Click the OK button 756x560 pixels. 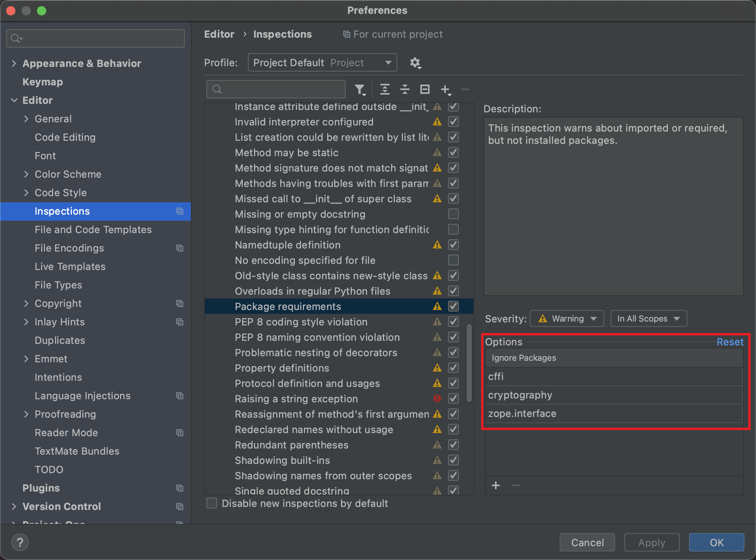click(x=716, y=542)
